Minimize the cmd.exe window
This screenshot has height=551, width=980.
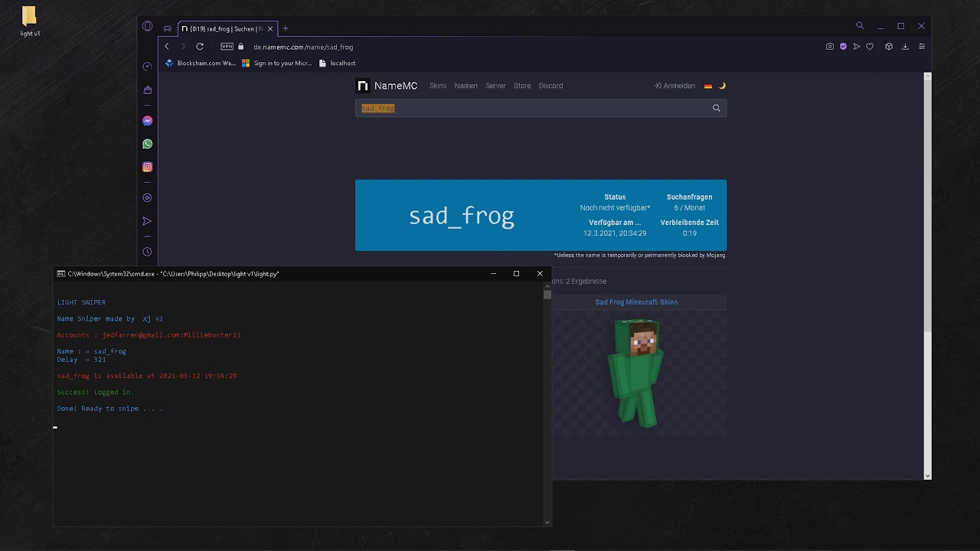point(493,273)
